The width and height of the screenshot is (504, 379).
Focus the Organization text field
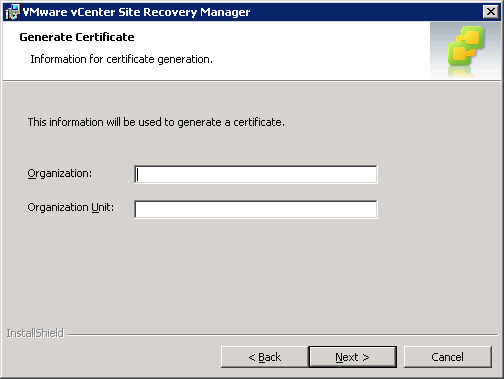pos(256,174)
